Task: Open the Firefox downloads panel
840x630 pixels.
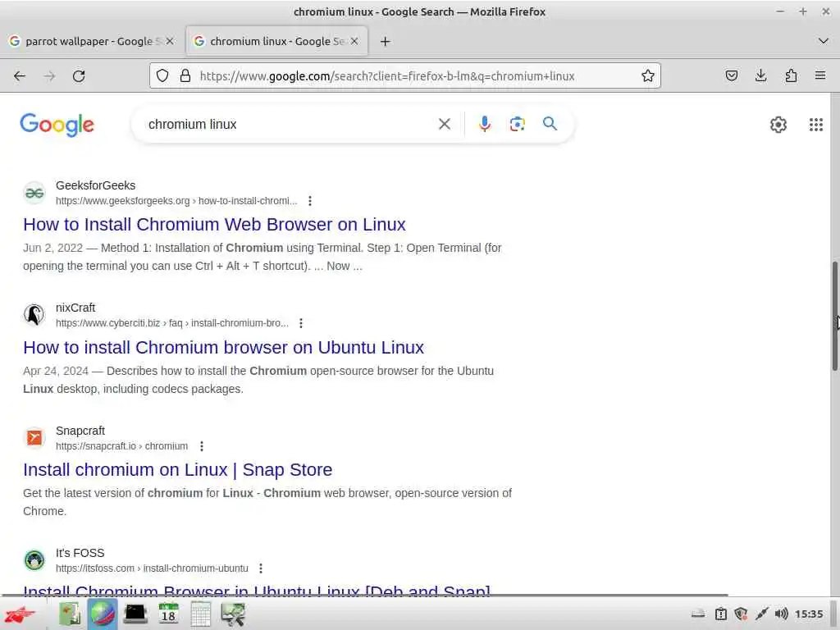Action: (x=760, y=75)
